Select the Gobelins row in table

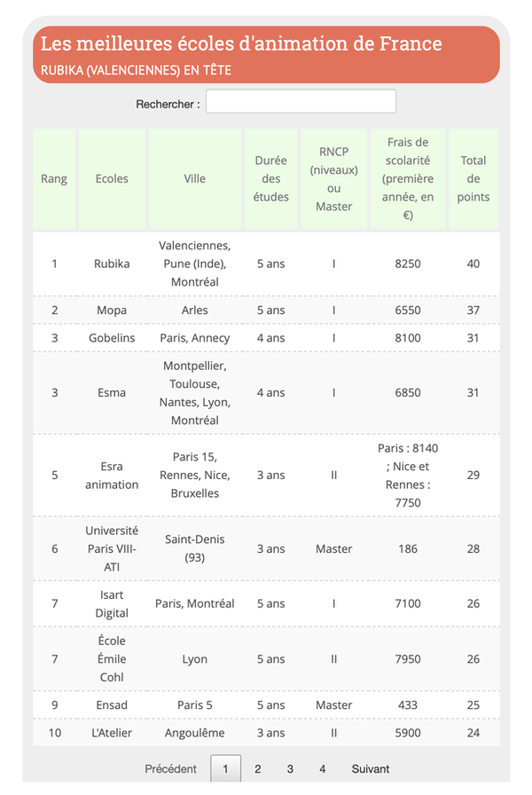(x=112, y=338)
